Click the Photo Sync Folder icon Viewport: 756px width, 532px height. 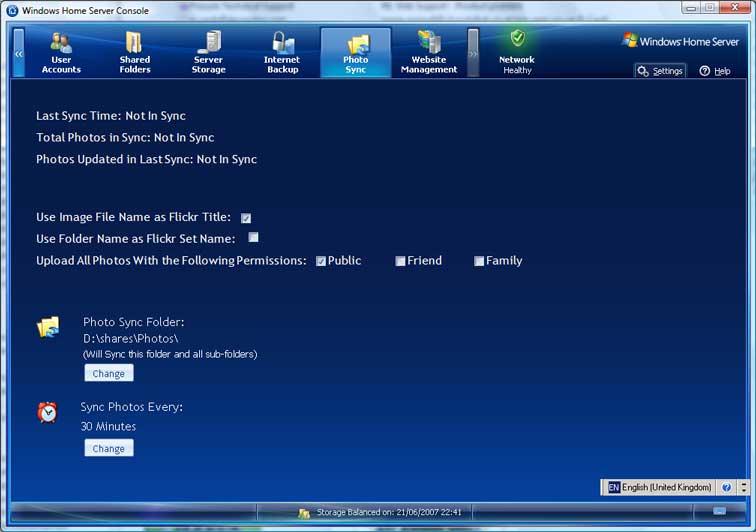tap(49, 327)
